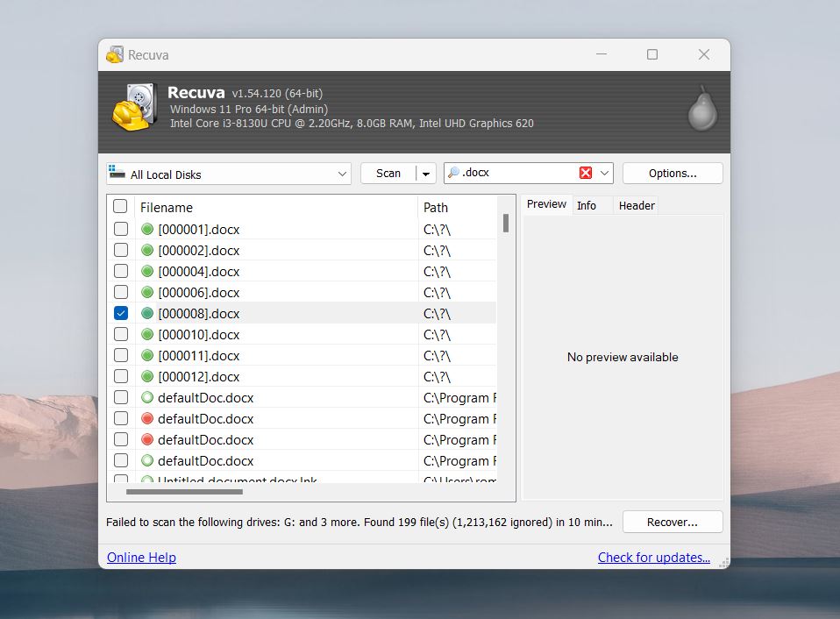Switch to the Preview tab
The height and width of the screenshot is (619, 840).
pos(546,204)
